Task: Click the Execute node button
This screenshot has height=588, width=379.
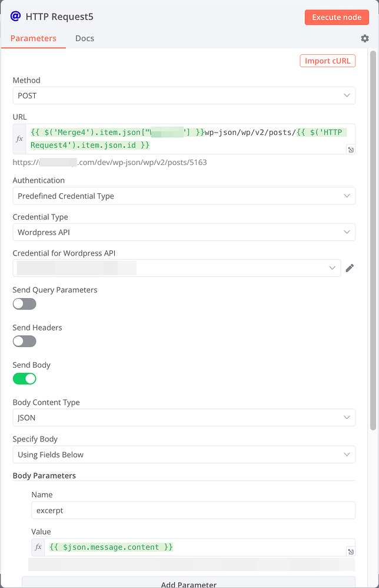Action: [337, 17]
